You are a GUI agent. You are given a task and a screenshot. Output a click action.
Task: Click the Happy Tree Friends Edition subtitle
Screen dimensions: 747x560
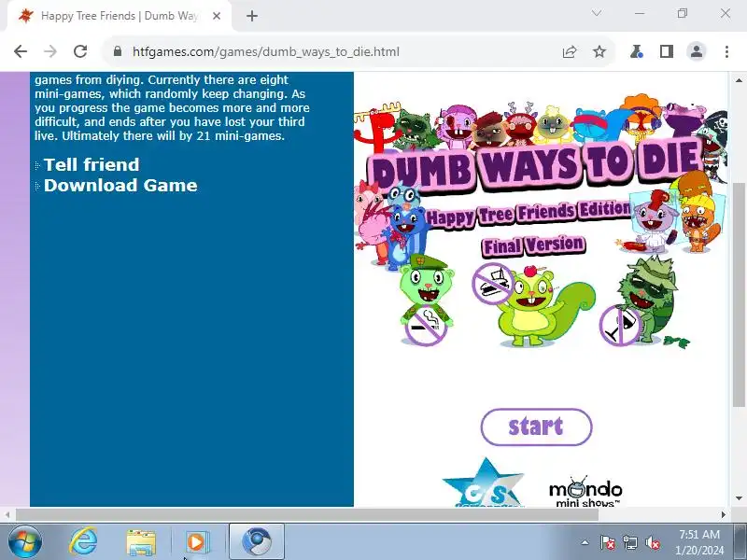click(x=528, y=213)
